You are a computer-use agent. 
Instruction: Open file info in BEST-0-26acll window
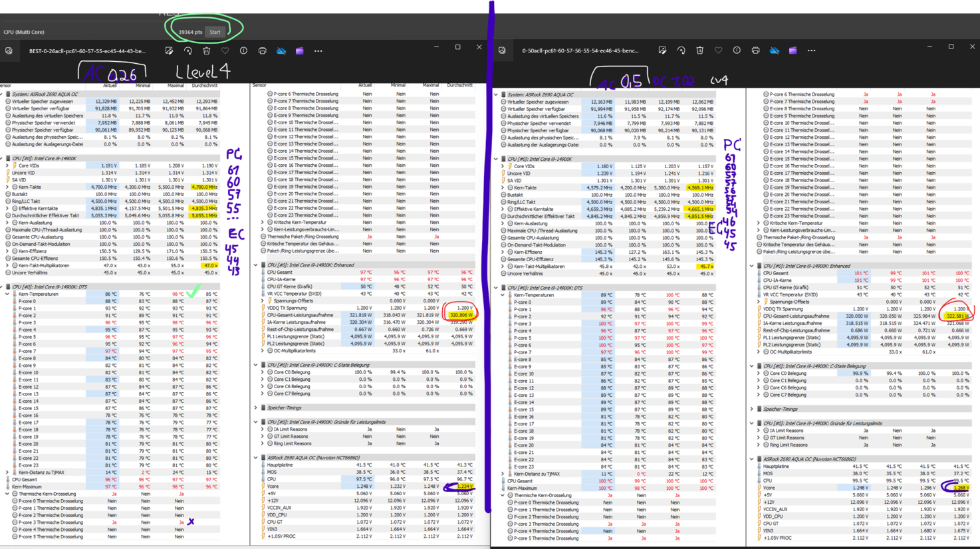click(243, 51)
